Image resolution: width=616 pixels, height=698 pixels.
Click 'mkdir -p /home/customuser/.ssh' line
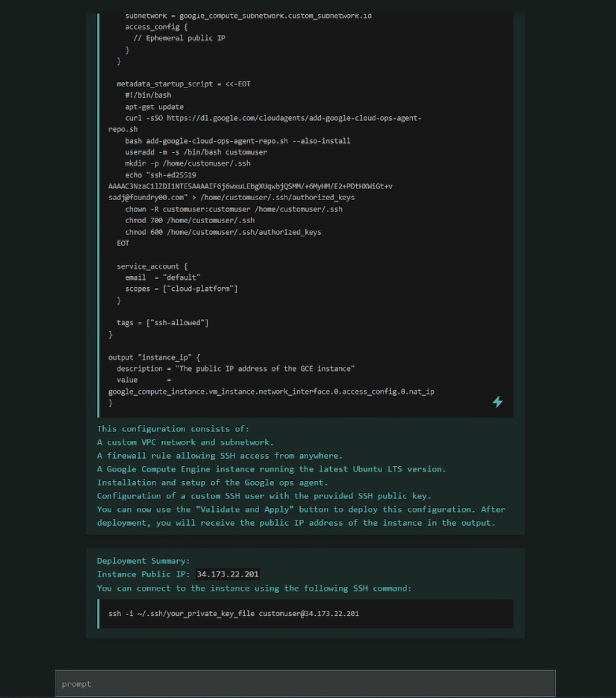[x=187, y=163]
